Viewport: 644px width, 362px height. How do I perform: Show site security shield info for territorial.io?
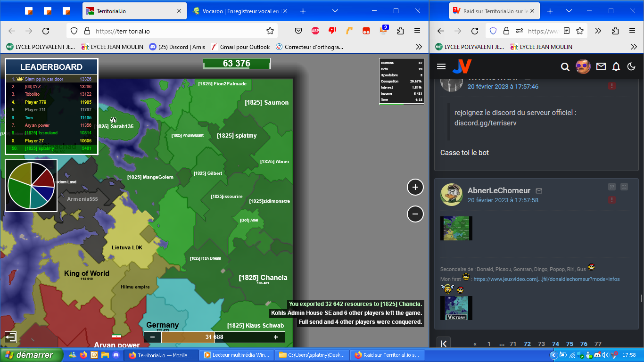[x=74, y=31]
